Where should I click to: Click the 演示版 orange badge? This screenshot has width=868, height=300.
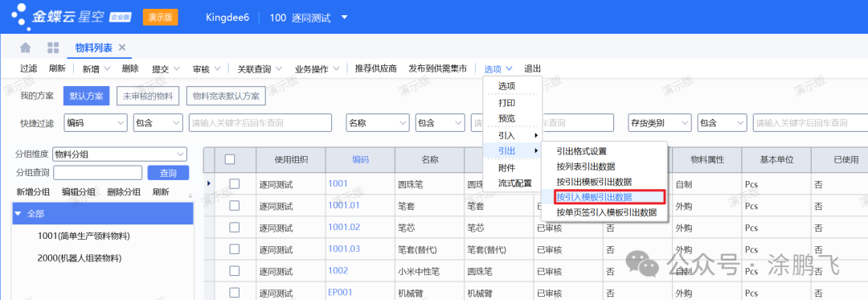(x=161, y=17)
